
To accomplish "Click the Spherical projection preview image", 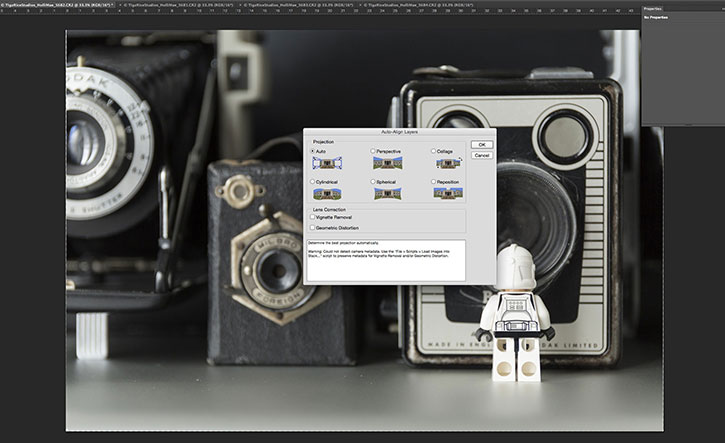I will [x=387, y=193].
